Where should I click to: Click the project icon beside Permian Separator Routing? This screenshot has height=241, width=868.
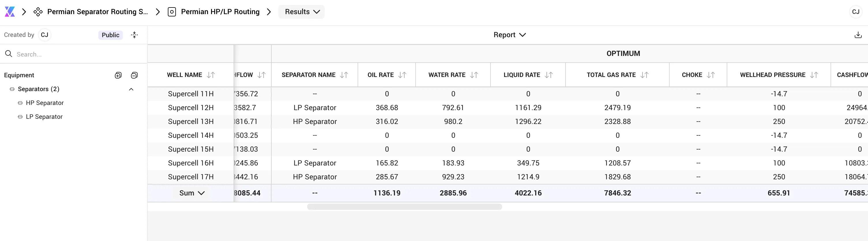pyautogui.click(x=38, y=12)
